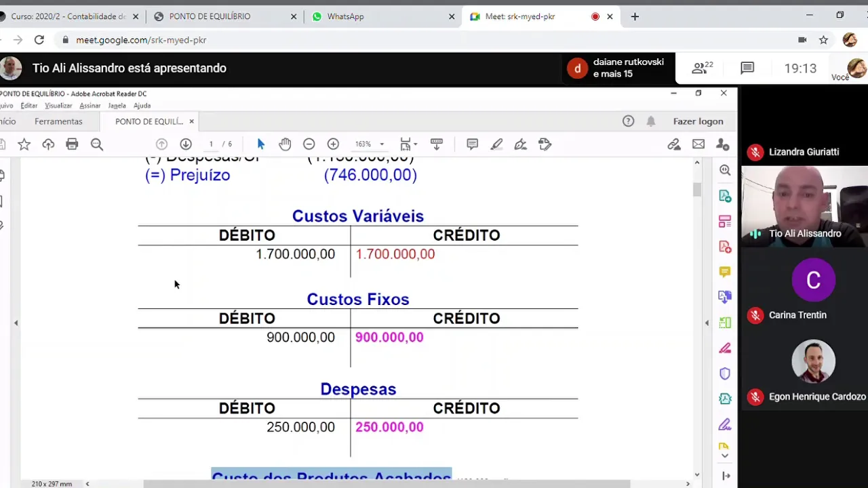This screenshot has height=488, width=868.
Task: Activate the hand pan tool
Action: pos(285,144)
